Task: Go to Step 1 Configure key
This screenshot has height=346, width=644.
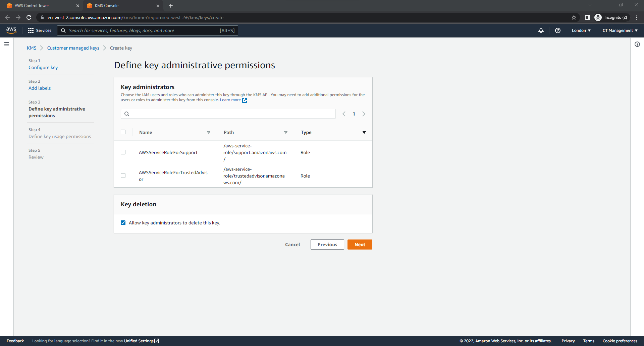Action: [x=43, y=67]
